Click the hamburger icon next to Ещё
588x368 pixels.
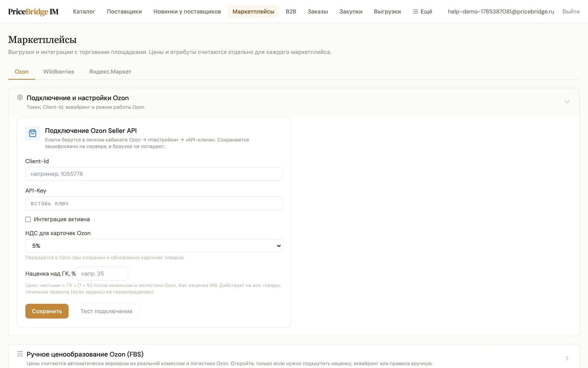click(x=416, y=11)
